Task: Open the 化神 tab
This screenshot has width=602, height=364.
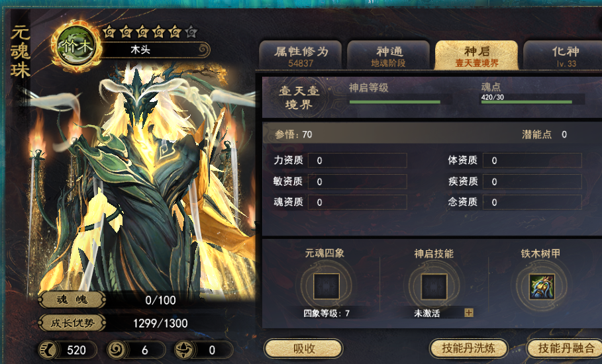Action: coord(564,55)
